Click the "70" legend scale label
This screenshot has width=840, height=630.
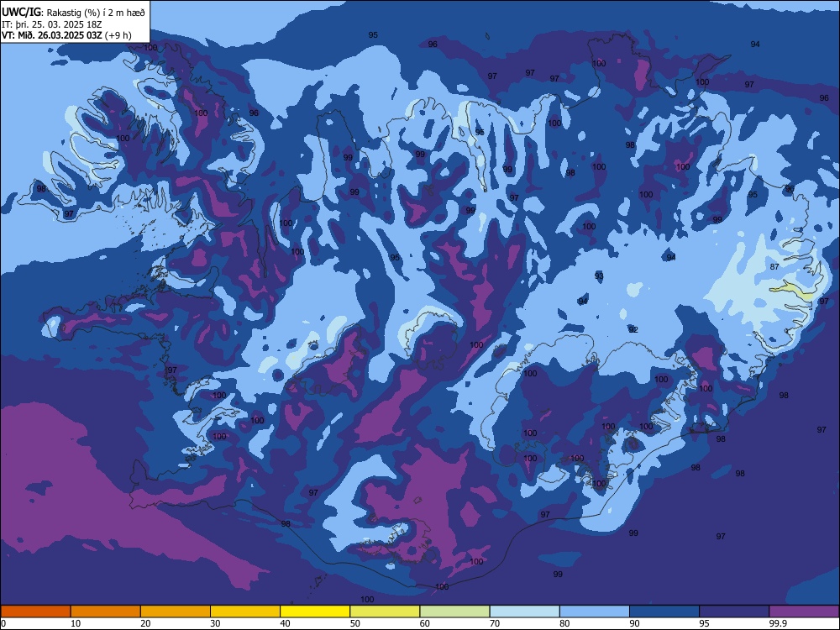[495, 623]
